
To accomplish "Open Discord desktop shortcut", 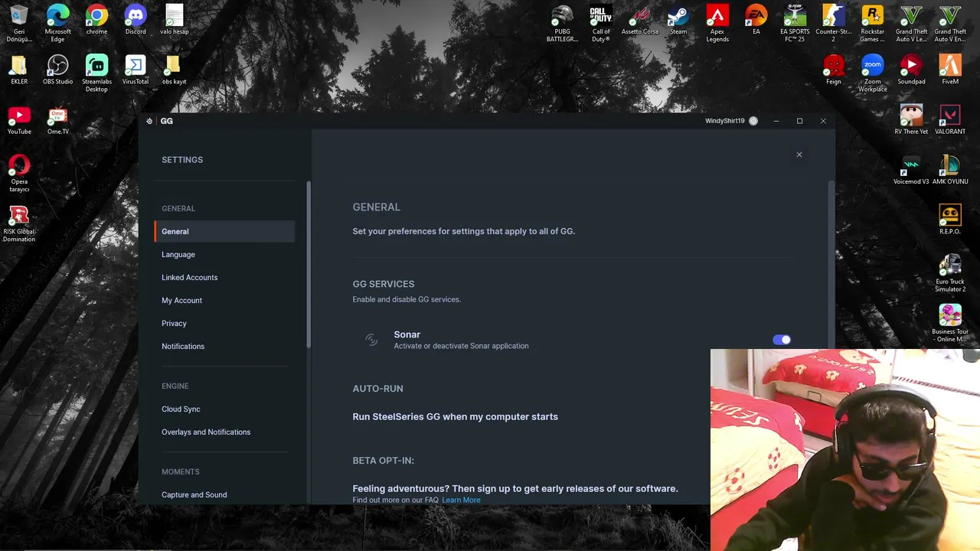I will coord(136,20).
